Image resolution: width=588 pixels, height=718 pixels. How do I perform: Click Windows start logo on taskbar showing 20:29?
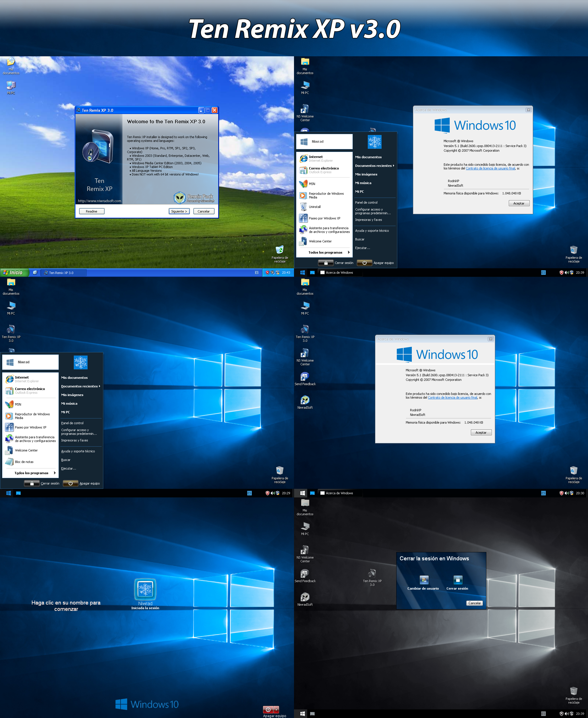coord(8,493)
